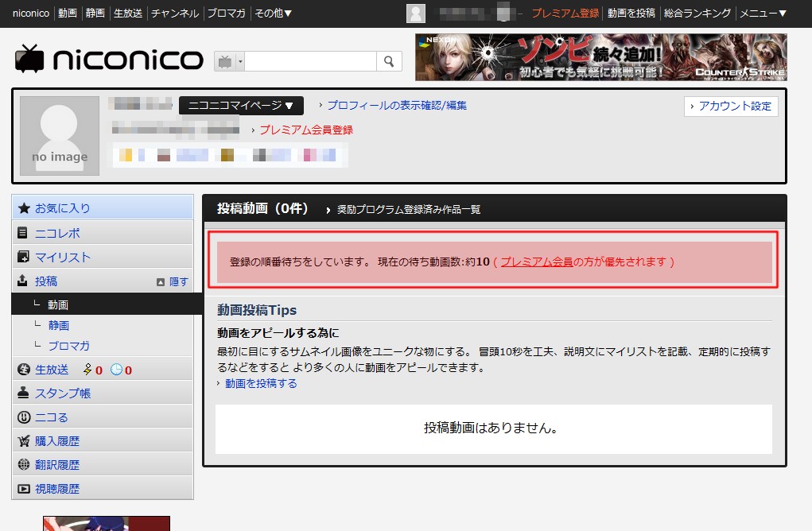
Task: Collapse 投稿 section with 隠す toggle
Action: point(173,281)
